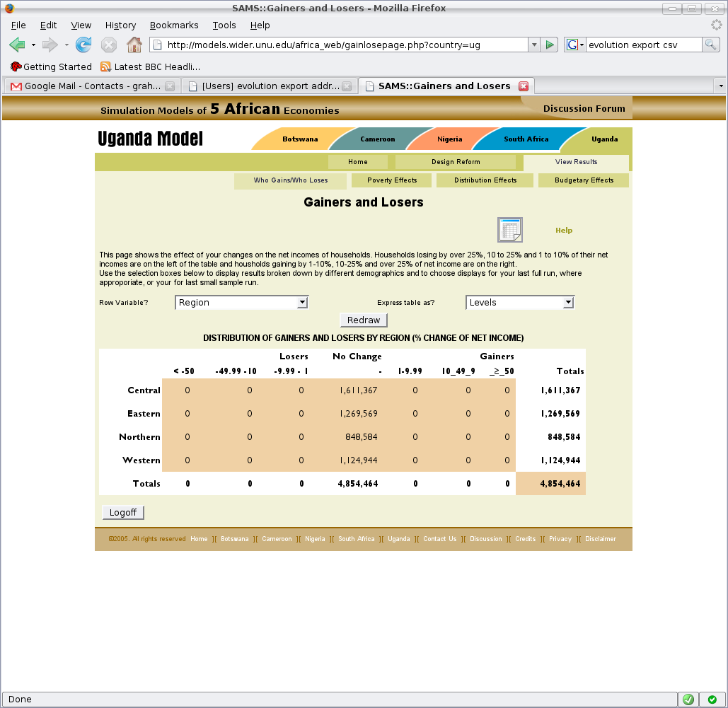Expand the Express table as dropdown

click(x=519, y=303)
